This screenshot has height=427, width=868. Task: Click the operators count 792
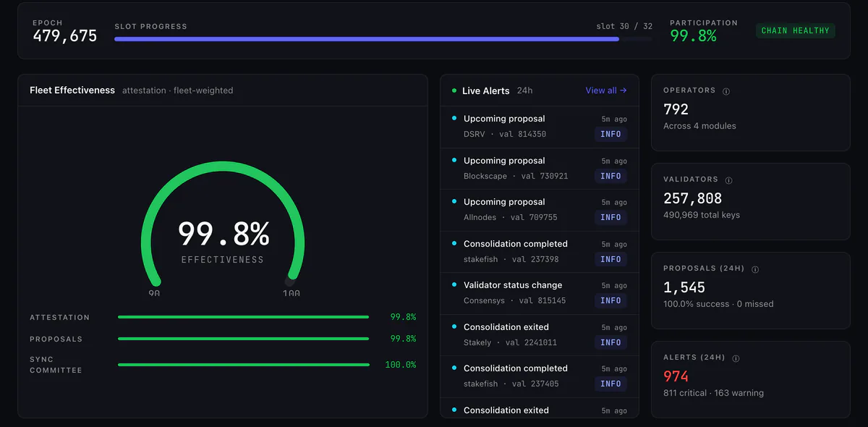coord(676,109)
